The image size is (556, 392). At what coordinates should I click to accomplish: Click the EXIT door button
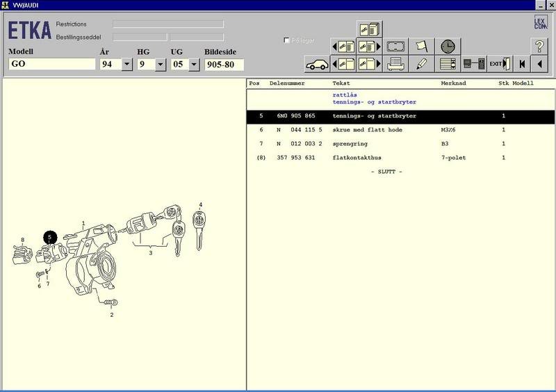coord(499,64)
